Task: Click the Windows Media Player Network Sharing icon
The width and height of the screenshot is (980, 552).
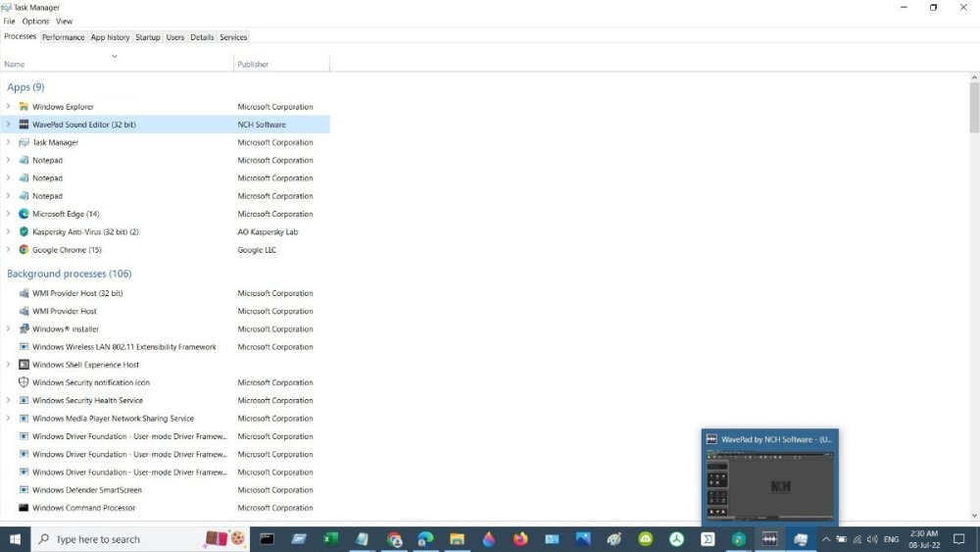Action: click(24, 419)
